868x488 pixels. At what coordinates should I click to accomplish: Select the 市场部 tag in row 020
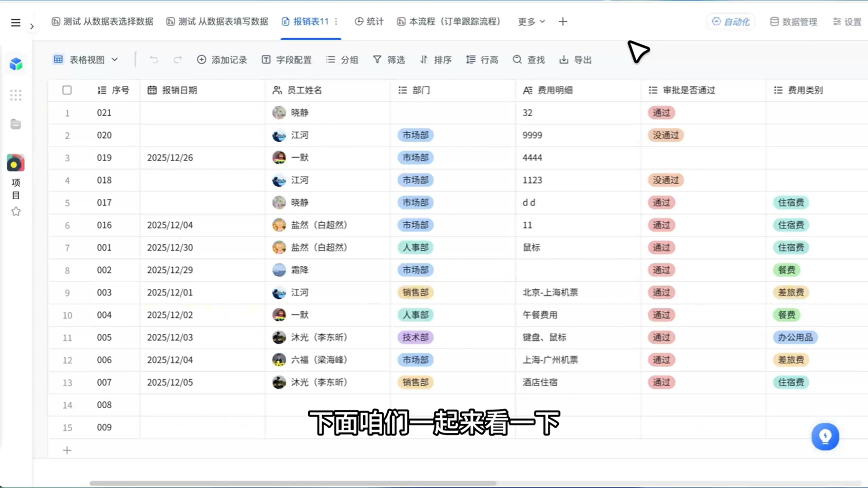pos(416,135)
